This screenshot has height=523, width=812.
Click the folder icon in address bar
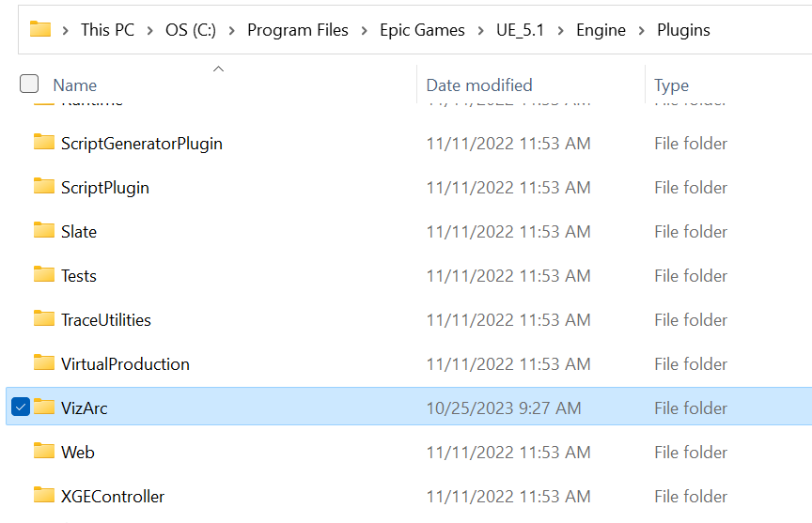pyautogui.click(x=40, y=30)
